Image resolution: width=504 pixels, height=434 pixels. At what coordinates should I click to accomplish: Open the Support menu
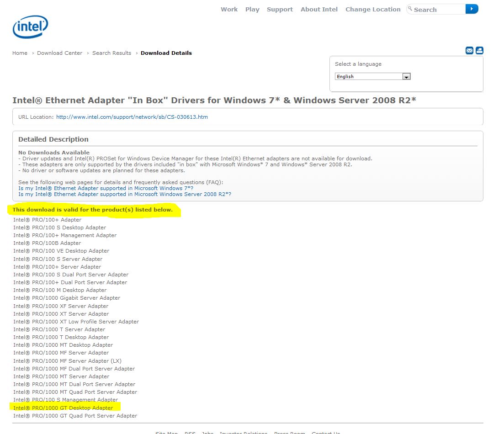click(x=280, y=9)
